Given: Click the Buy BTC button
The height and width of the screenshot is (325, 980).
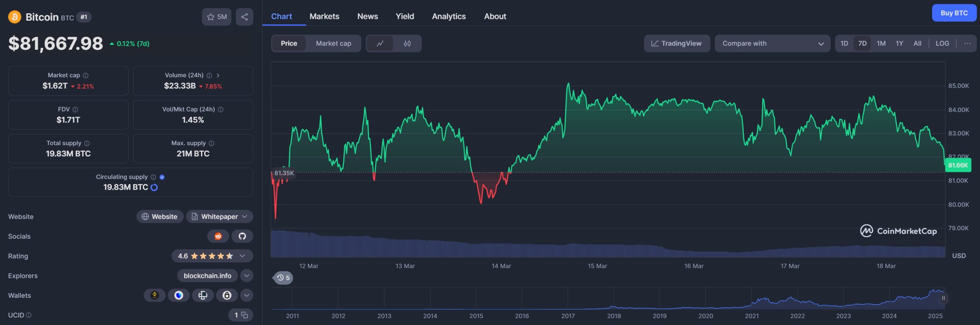Looking at the screenshot, I should (954, 13).
